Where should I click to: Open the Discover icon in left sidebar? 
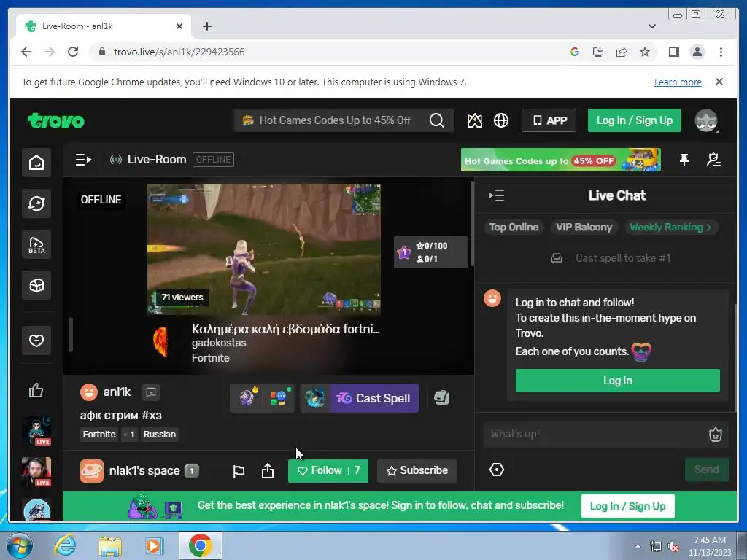point(36,203)
